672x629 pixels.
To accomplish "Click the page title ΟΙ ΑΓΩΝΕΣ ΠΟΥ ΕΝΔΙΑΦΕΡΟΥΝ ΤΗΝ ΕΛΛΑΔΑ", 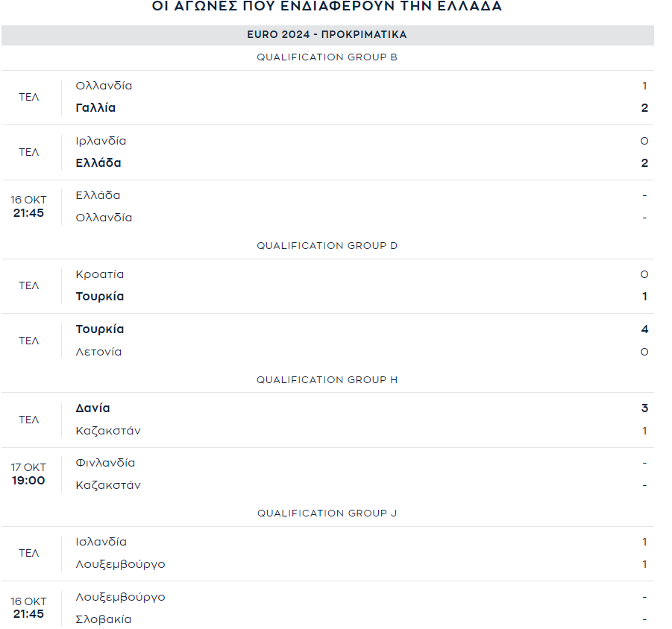I will coord(327,7).
